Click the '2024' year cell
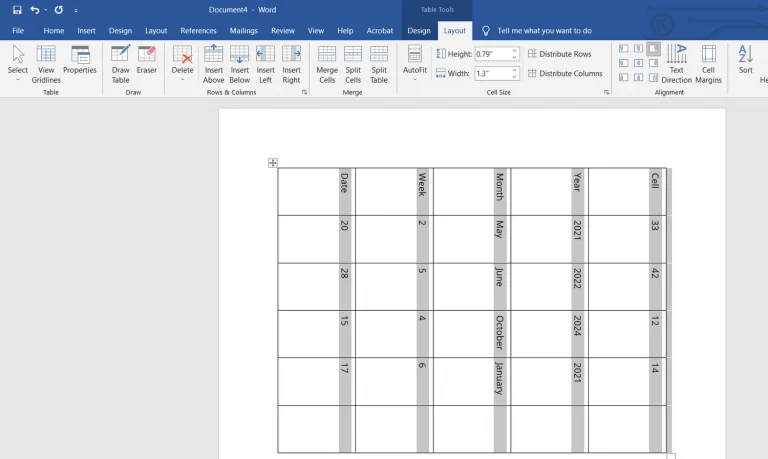 coord(550,334)
